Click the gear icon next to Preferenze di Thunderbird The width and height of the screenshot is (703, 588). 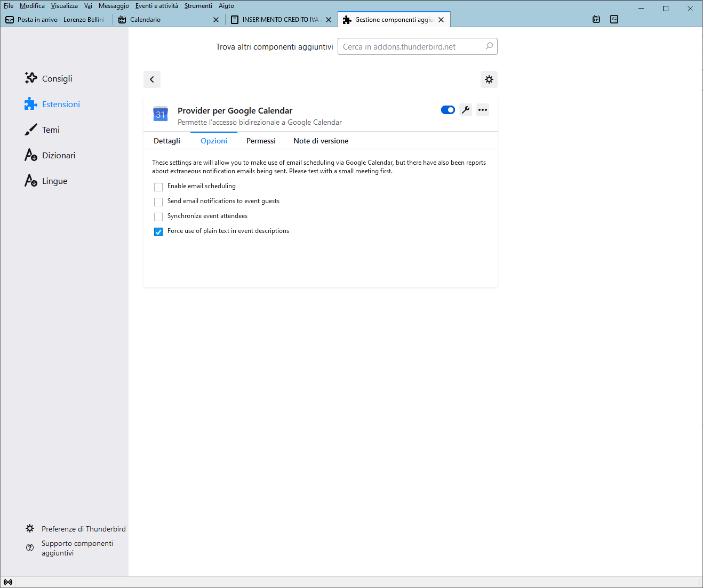[30, 528]
